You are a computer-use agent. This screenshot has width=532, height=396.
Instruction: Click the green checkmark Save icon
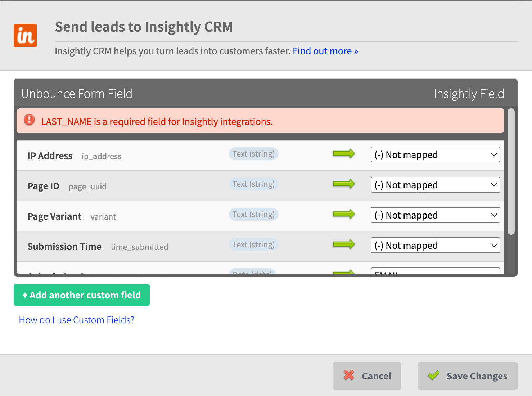click(434, 375)
